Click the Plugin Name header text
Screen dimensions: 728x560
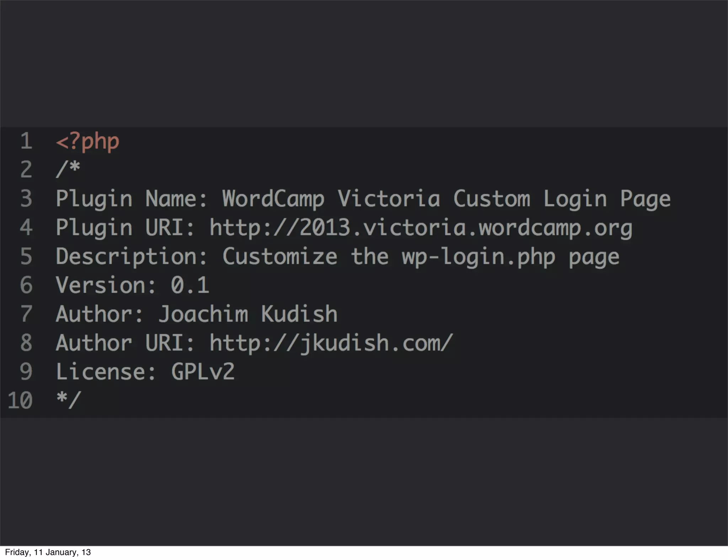[131, 199]
